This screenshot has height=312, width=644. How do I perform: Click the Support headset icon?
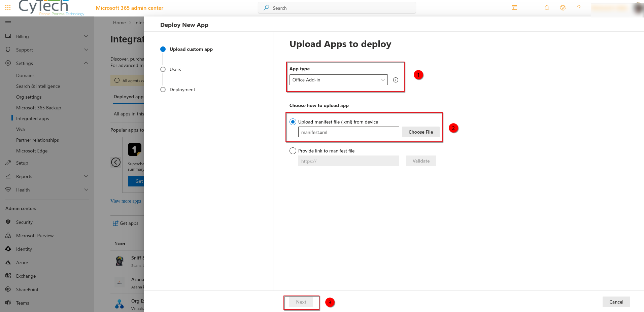point(8,49)
